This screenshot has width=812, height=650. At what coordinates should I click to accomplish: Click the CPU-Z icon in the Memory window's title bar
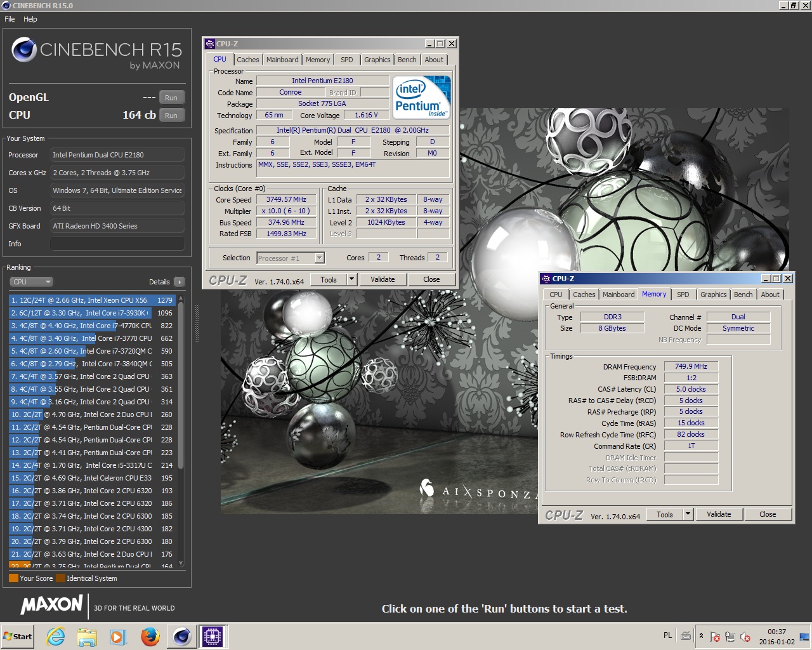pos(546,279)
